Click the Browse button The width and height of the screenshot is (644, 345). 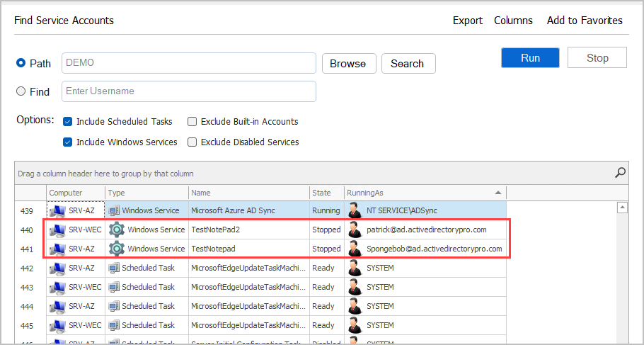pyautogui.click(x=349, y=64)
